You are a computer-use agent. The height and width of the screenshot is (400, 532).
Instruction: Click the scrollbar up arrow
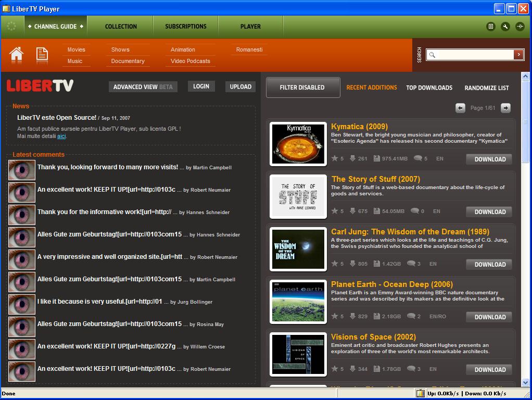click(x=525, y=77)
